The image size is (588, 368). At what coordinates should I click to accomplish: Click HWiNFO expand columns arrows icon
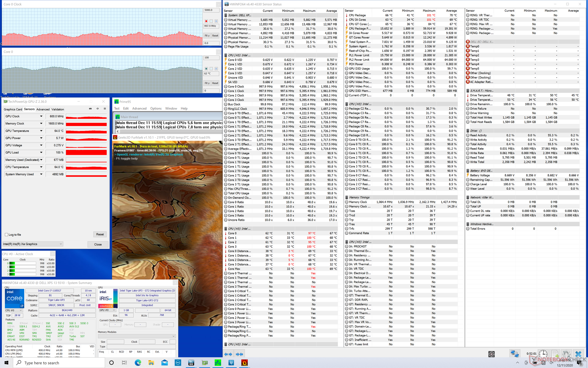(x=228, y=354)
